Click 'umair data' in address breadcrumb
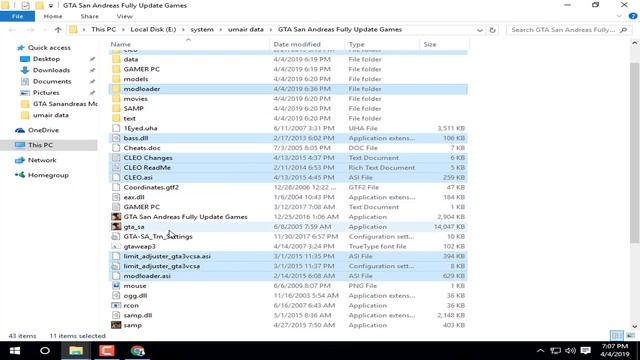The width and height of the screenshot is (640, 360). (246, 29)
